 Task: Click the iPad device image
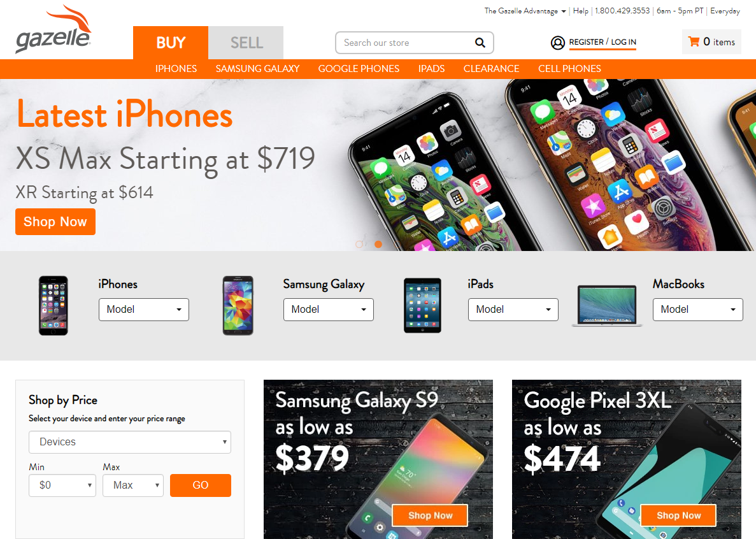422,305
